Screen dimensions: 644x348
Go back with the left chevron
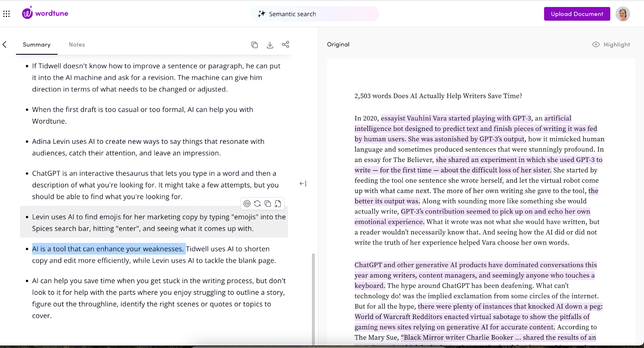click(x=5, y=45)
